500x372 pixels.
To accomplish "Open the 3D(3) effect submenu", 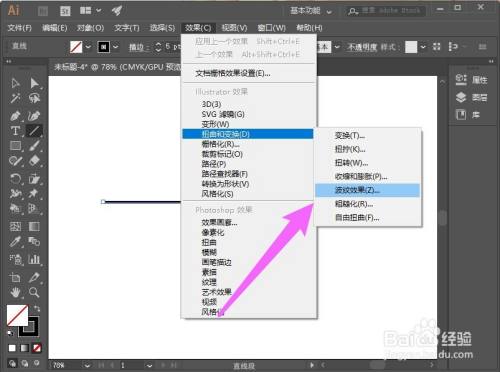I will pyautogui.click(x=248, y=104).
